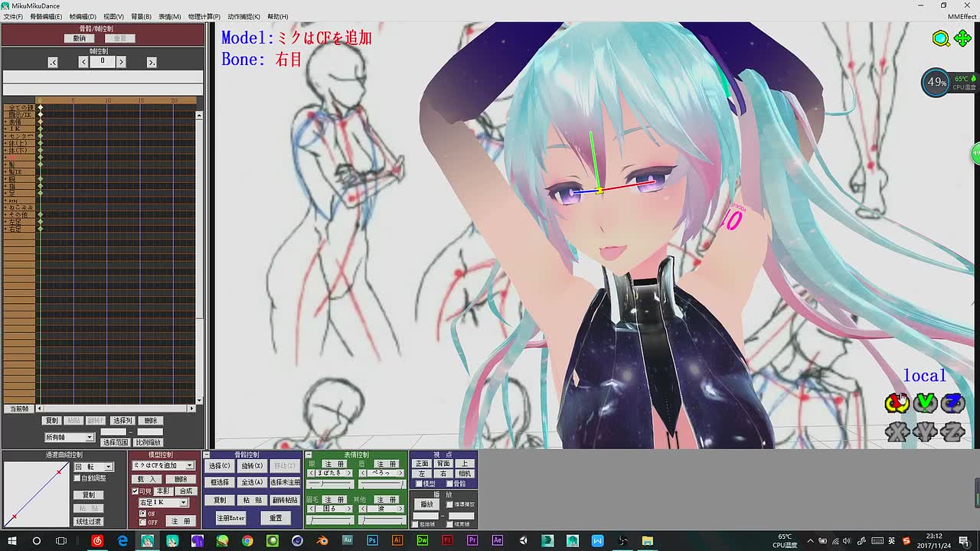Open Blender from the taskbar
The width and height of the screenshot is (980, 551).
click(322, 540)
